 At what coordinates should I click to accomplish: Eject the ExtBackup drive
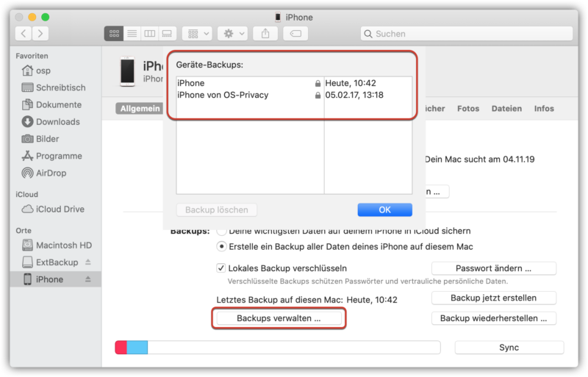pyautogui.click(x=87, y=262)
